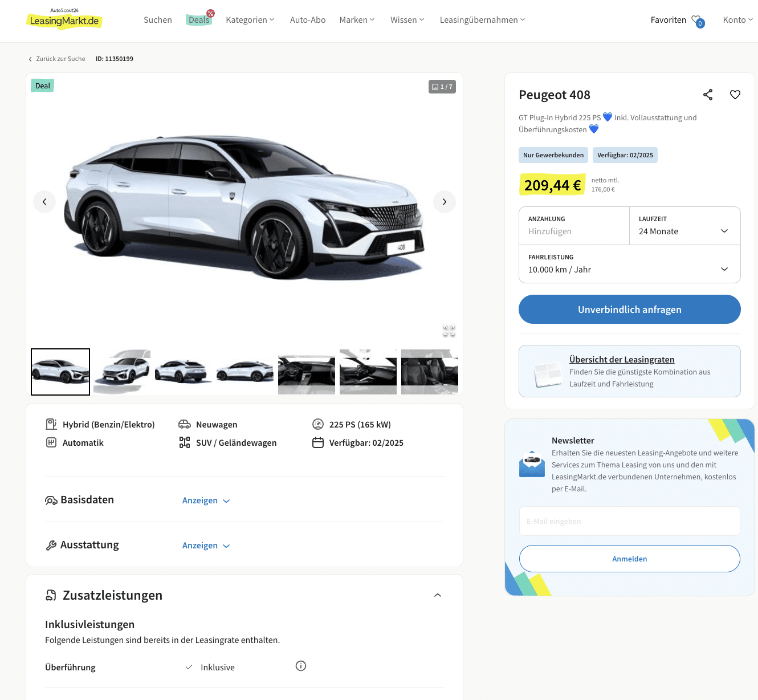Viewport: 758px width, 700px height.
Task: Click the Peugeot 408 heading
Action: [x=555, y=95]
